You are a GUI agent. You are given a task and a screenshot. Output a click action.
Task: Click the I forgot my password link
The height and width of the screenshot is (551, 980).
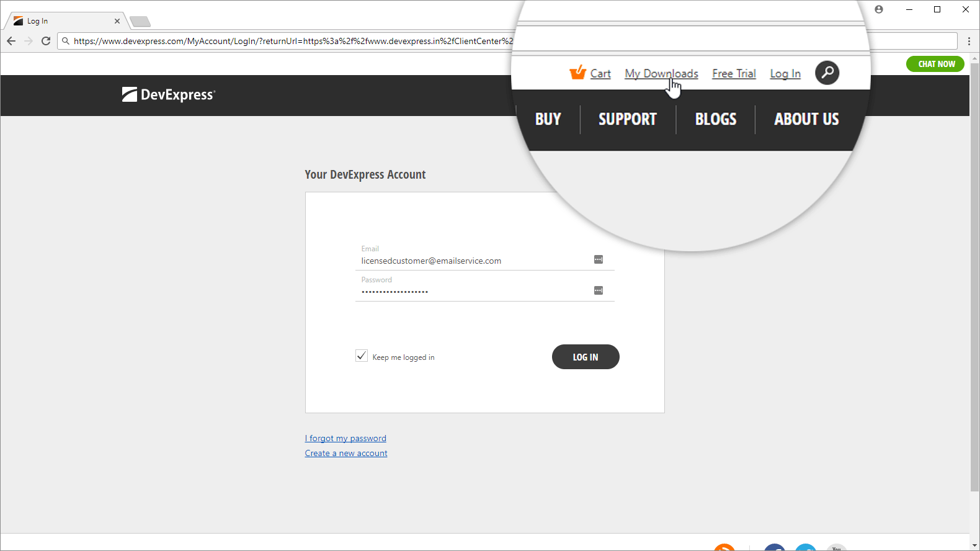(345, 438)
